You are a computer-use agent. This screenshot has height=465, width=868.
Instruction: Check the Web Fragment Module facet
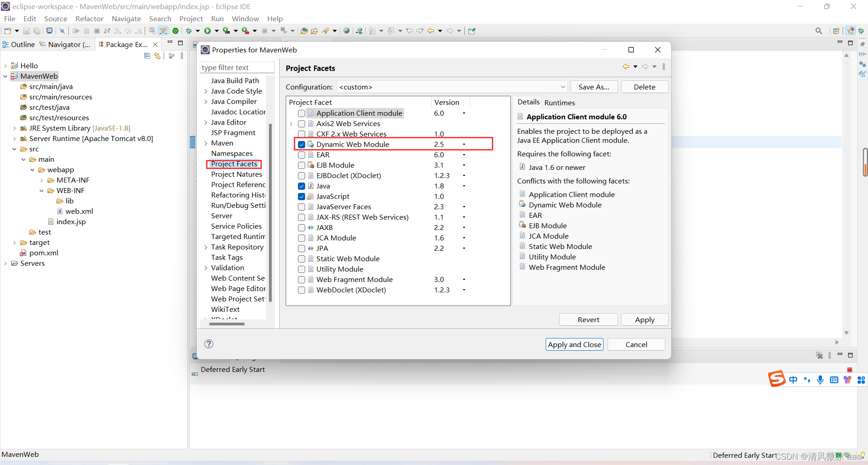pyautogui.click(x=302, y=279)
